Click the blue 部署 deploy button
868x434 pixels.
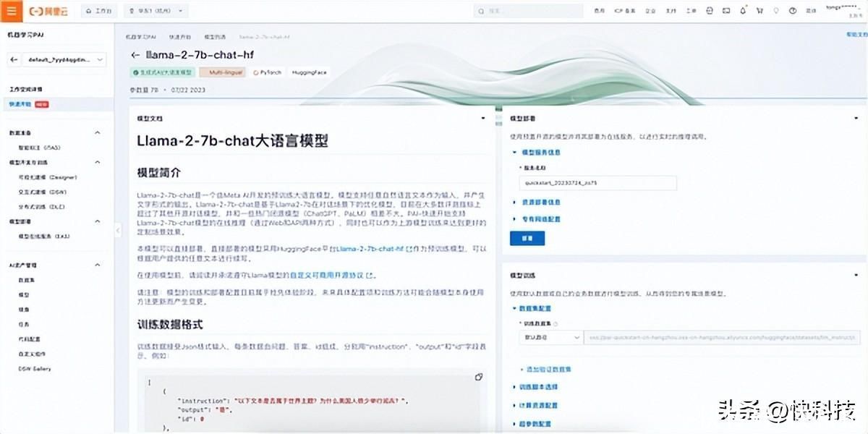pos(527,238)
